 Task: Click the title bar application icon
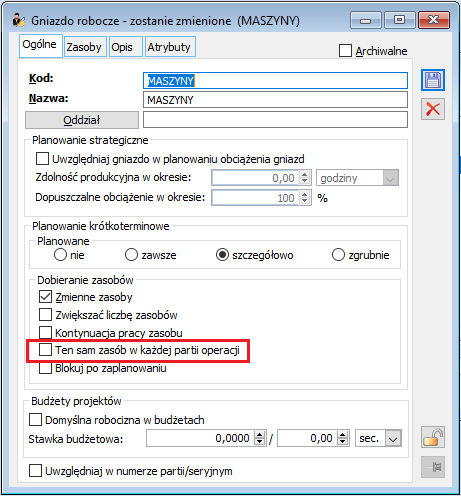19,20
